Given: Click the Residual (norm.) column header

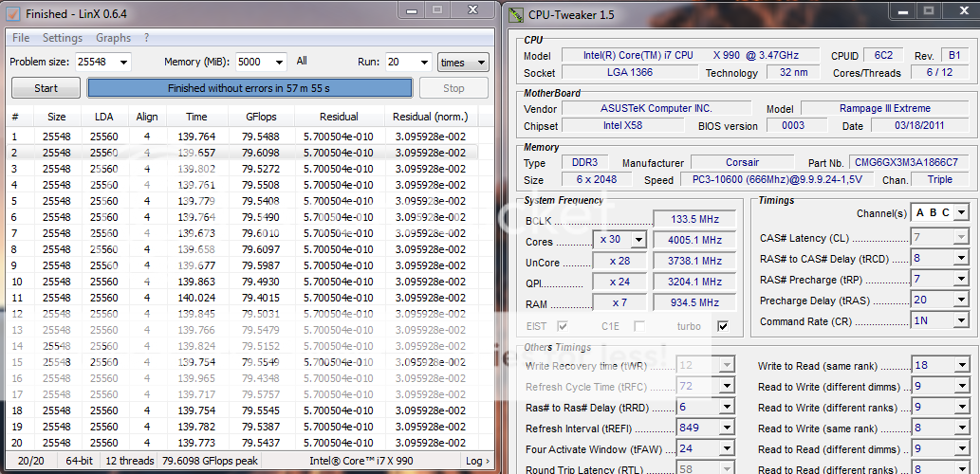Looking at the screenshot, I should pos(431,117).
